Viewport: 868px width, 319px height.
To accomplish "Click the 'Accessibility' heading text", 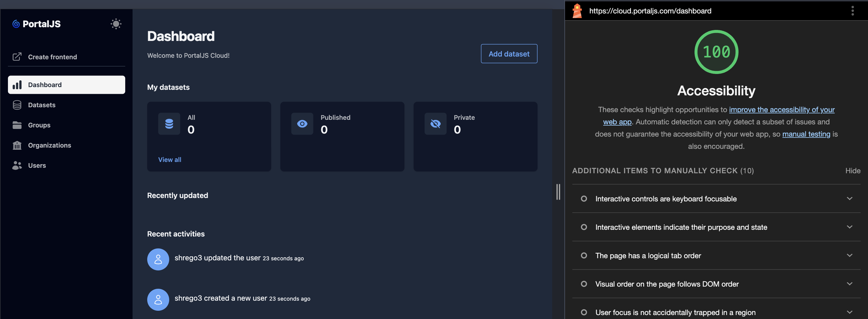I will click(716, 91).
